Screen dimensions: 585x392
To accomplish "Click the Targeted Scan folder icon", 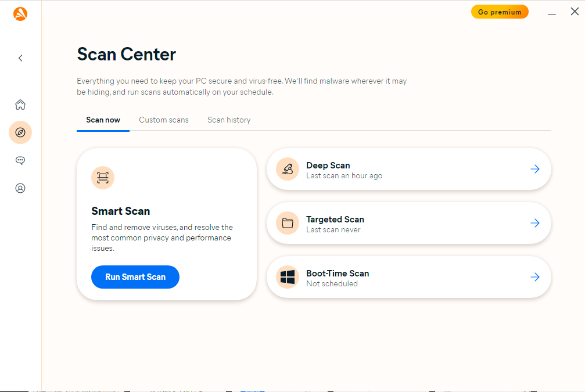I will (287, 223).
